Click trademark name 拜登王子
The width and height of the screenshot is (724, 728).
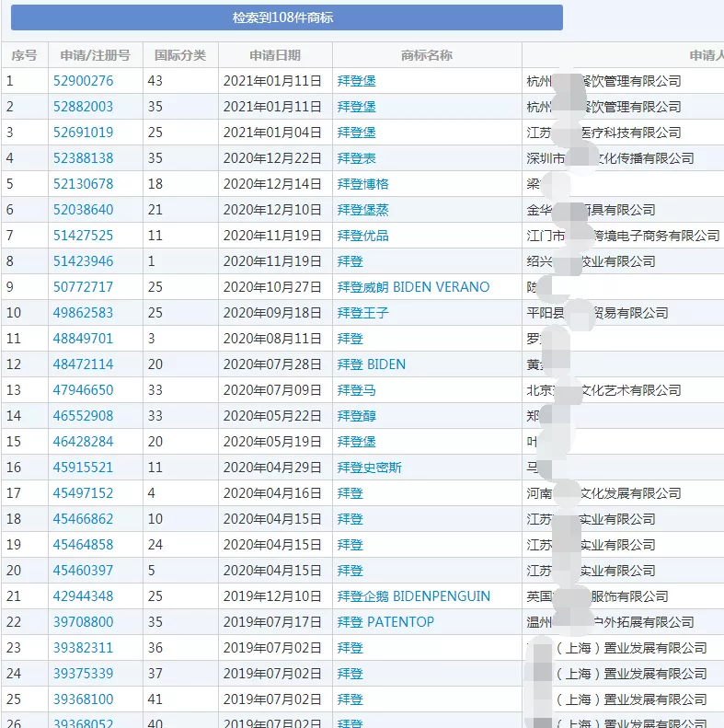(363, 313)
